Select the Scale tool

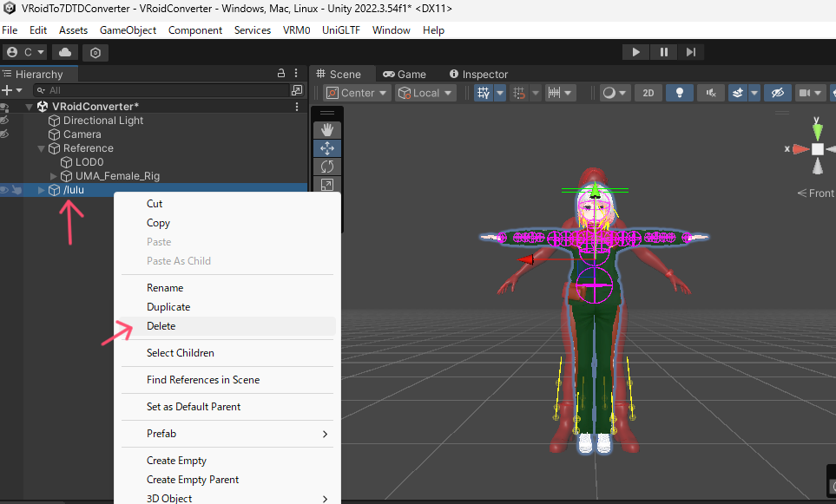(x=327, y=185)
